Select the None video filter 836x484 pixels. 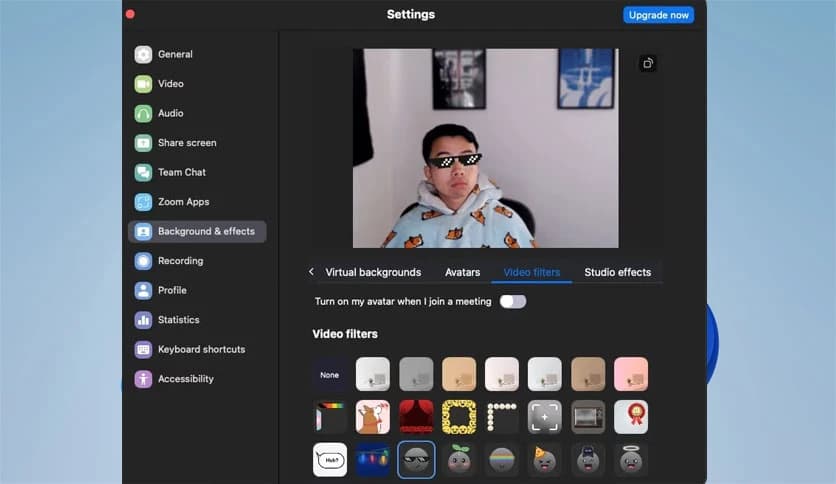(329, 375)
